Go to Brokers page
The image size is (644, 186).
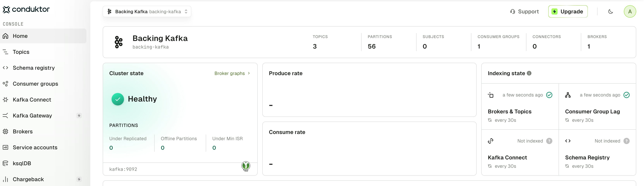pyautogui.click(x=43, y=131)
